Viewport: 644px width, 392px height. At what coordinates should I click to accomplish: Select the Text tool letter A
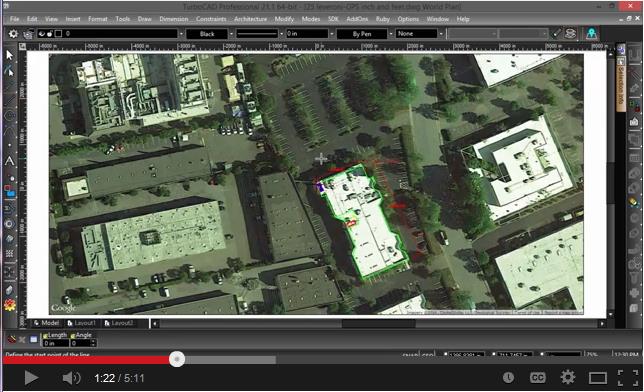click(9, 161)
